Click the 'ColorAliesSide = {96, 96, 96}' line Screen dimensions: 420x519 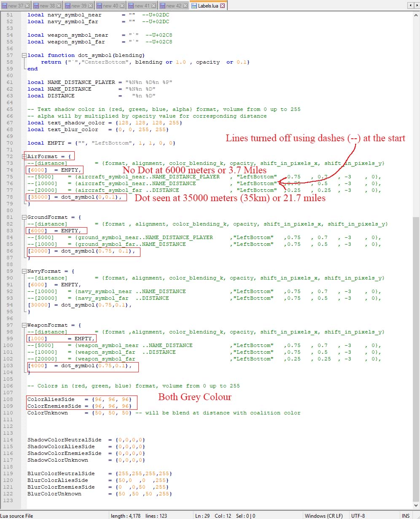[x=80, y=399]
